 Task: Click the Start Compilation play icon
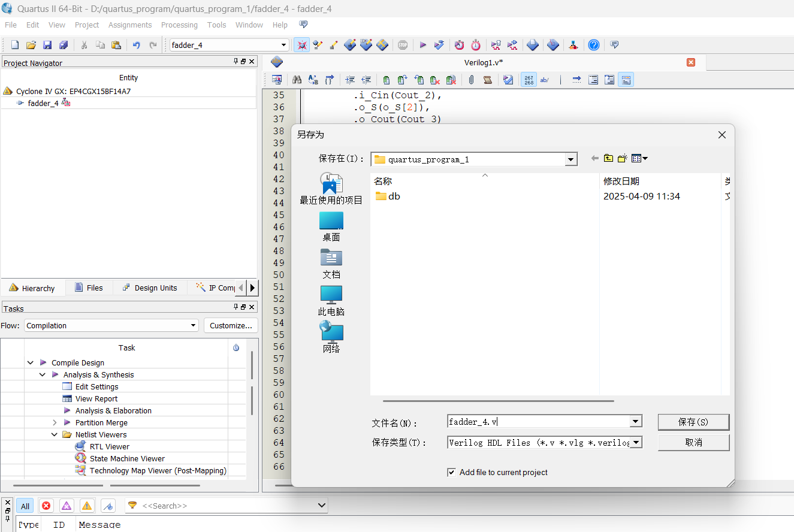pos(422,45)
